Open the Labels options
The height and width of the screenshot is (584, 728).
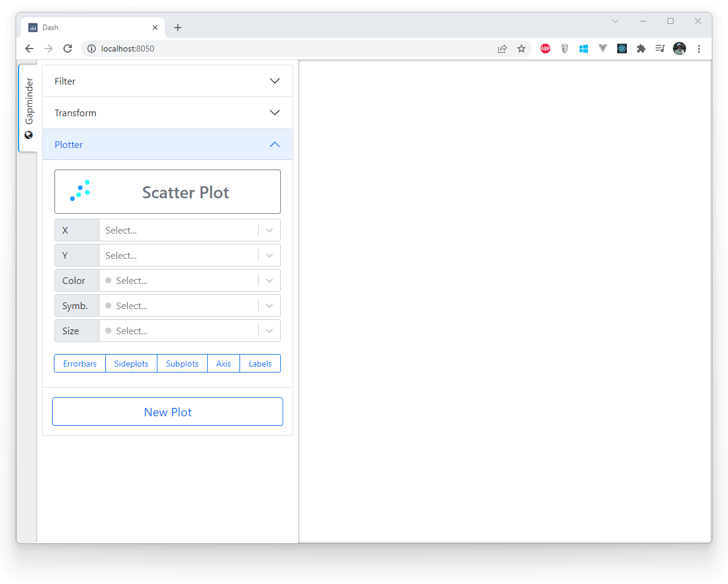(260, 364)
